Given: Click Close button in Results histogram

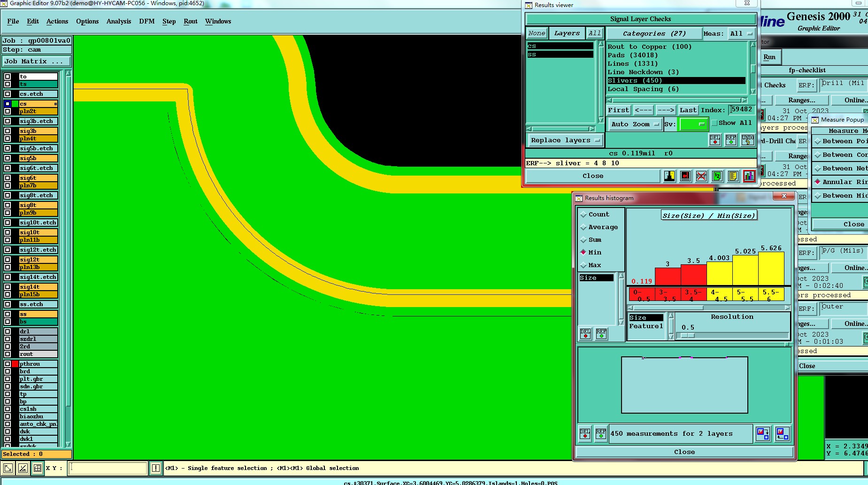Looking at the screenshot, I should click(x=684, y=452).
